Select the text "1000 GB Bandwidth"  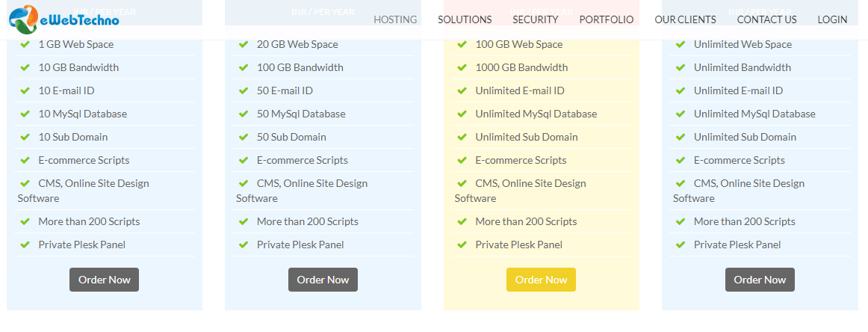point(521,67)
